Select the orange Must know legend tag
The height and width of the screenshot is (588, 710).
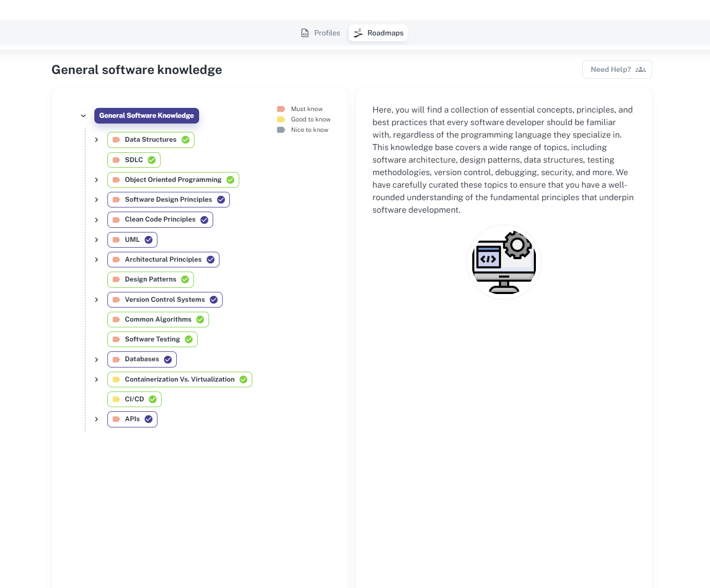[281, 108]
